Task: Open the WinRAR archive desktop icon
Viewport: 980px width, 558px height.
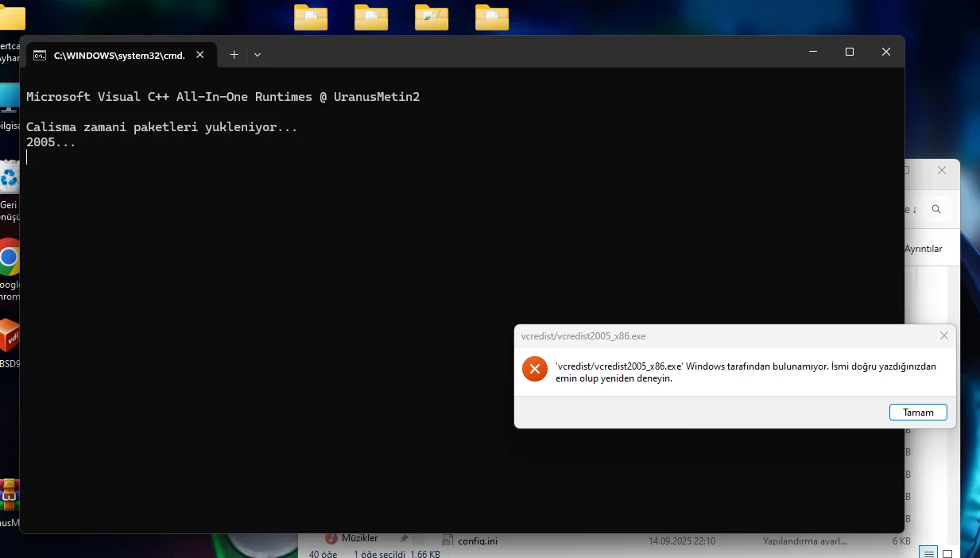Action: click(x=9, y=494)
